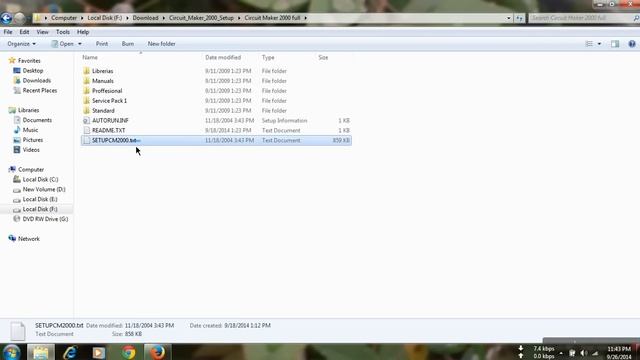Open Local Disk (F:) in navigation pane
This screenshot has height=360, width=640.
point(40,209)
